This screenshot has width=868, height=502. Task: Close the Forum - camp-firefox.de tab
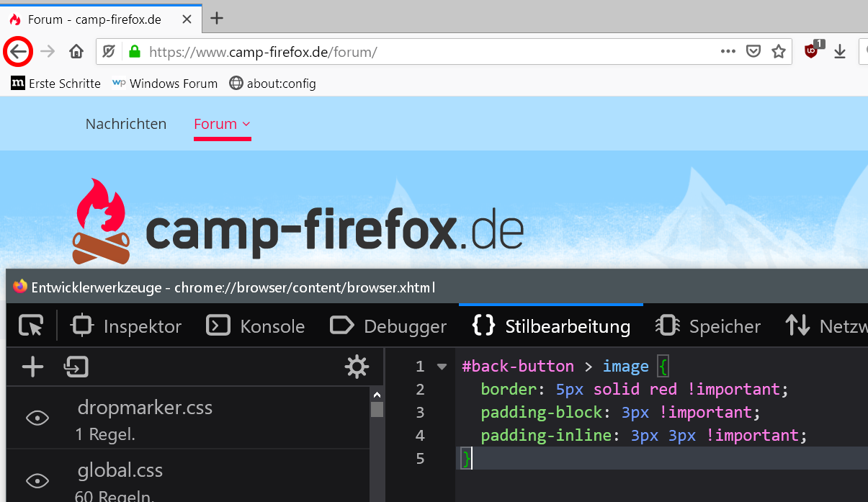click(x=187, y=19)
